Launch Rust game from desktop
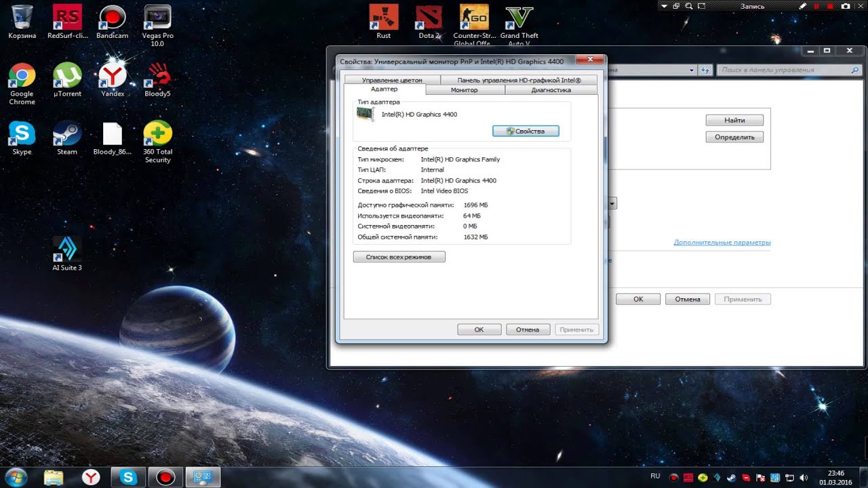 pos(383,22)
